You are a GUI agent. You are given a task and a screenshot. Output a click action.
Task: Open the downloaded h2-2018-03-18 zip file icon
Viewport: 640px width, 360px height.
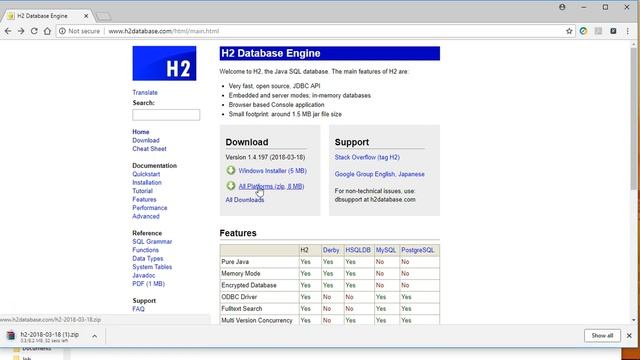click(11, 336)
